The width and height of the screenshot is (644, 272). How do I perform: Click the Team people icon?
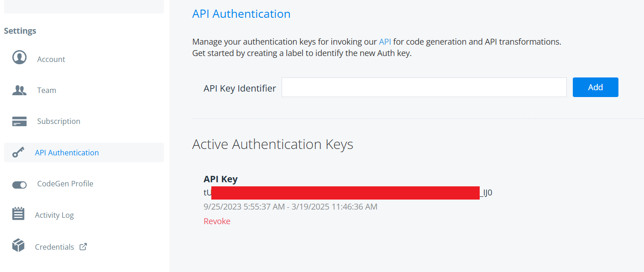(x=19, y=90)
